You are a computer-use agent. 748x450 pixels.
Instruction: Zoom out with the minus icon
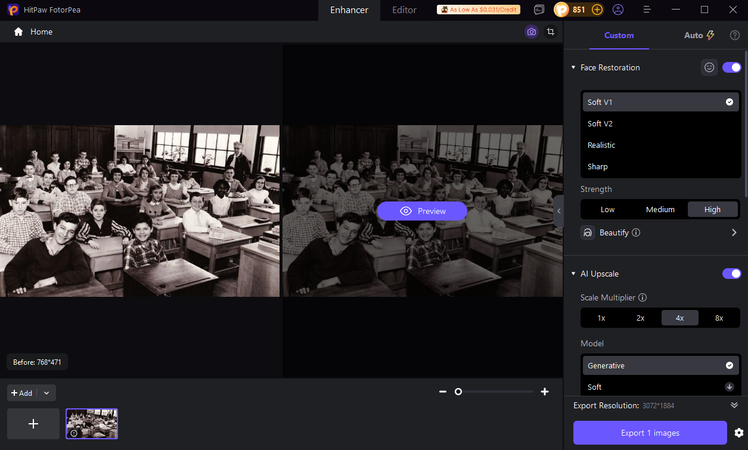coord(443,392)
